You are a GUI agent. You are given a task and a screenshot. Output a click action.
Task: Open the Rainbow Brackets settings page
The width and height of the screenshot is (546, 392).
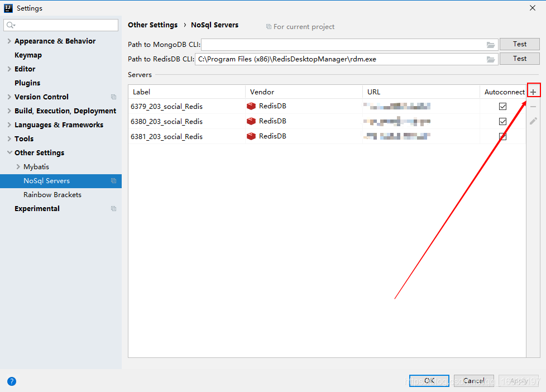click(x=52, y=195)
